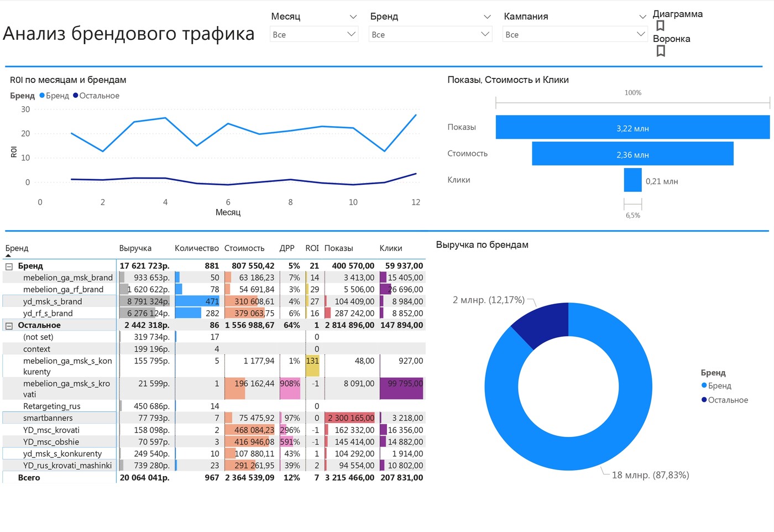Open the Месяц dropdown showing Все
This screenshot has height=532, width=774.
(x=313, y=34)
